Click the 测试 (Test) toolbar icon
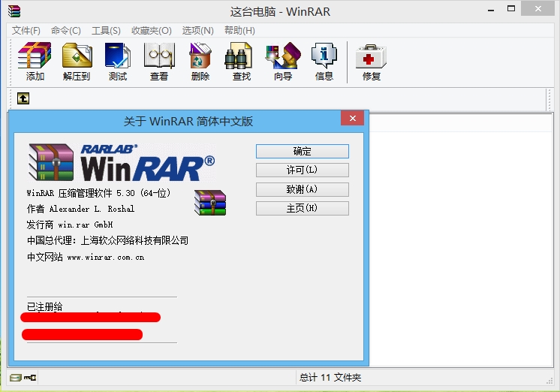The height and width of the screenshot is (392, 560). tap(118, 61)
